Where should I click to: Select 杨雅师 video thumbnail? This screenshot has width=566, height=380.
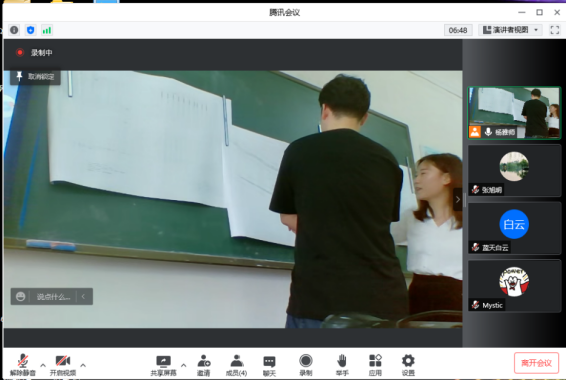[514, 113]
